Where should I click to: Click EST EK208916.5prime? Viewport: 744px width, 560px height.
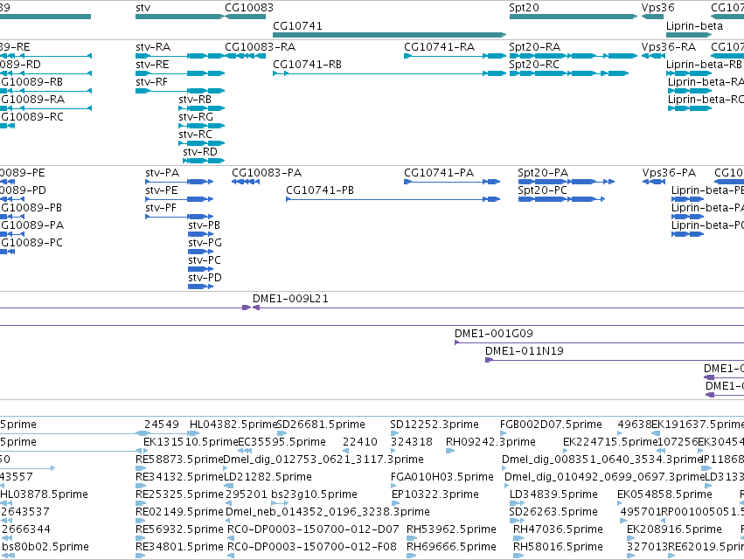pos(674,529)
